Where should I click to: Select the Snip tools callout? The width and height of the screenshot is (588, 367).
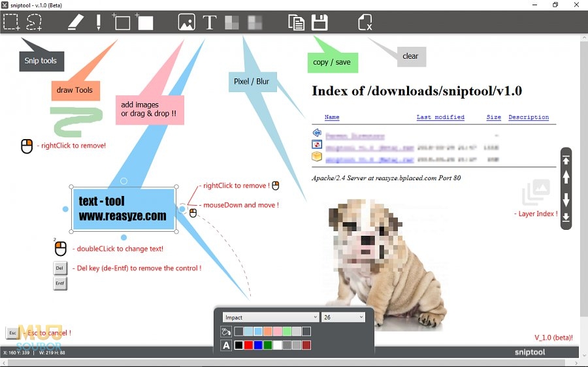point(42,61)
